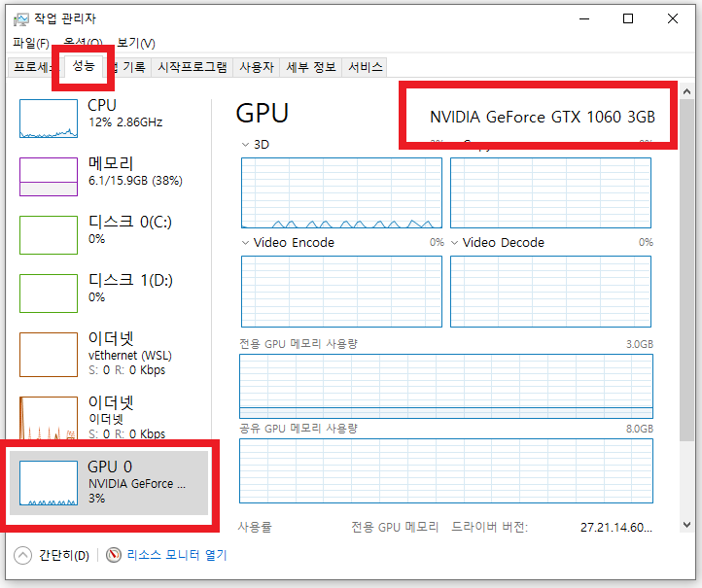Viewport: 702px width, 588px height.
Task: Click the NVIDIA GeForce sidebar subtitle
Action: point(136,484)
